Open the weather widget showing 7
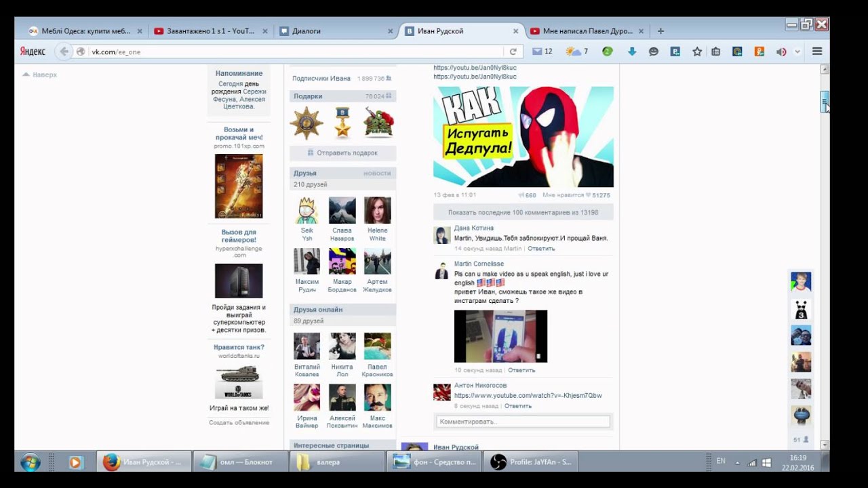 577,52
